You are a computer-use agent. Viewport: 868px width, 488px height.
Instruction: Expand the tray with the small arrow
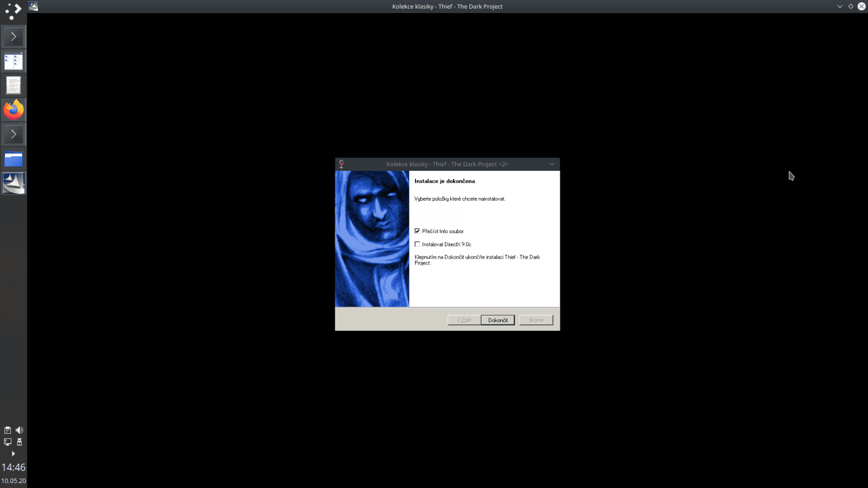pos(13,454)
